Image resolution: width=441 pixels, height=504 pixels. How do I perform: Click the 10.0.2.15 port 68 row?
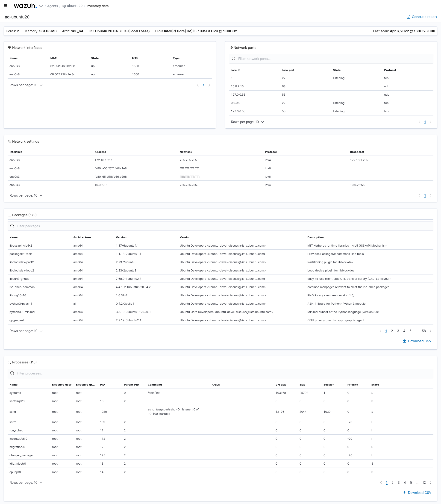pos(331,86)
